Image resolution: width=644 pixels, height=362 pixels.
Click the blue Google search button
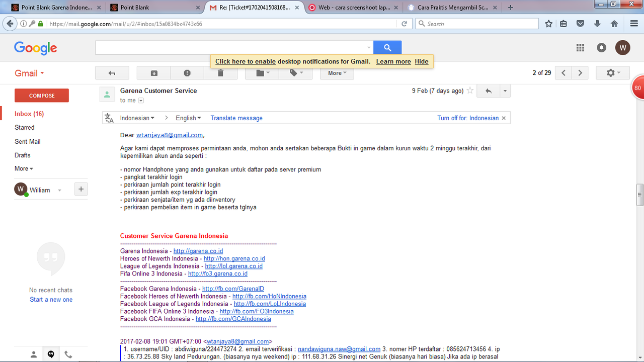(x=387, y=48)
